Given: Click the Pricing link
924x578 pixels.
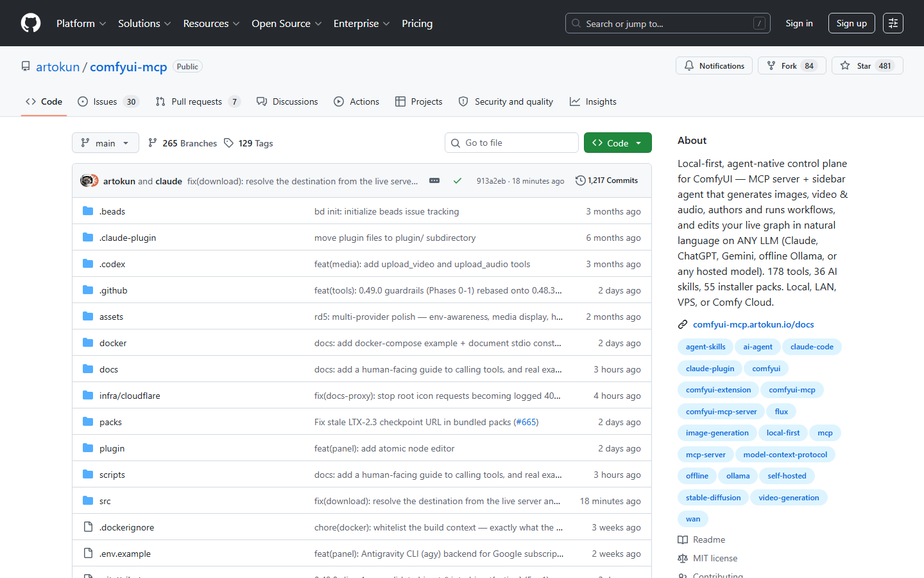Looking at the screenshot, I should pyautogui.click(x=417, y=23).
